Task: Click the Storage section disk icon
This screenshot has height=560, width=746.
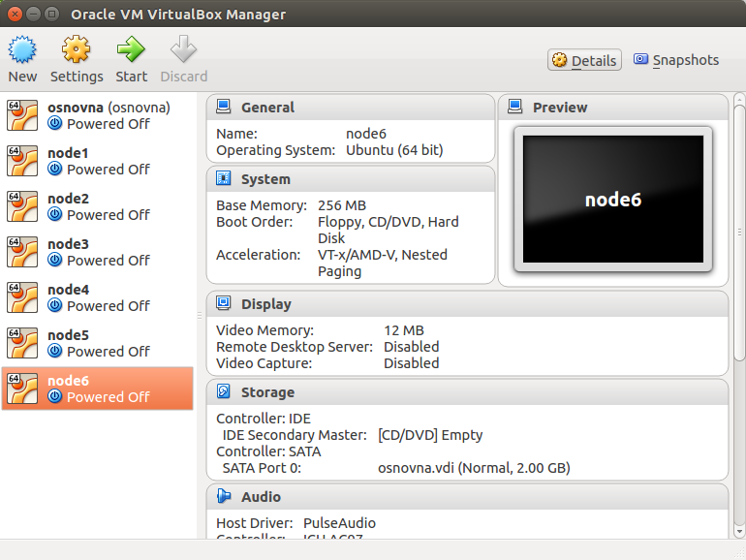Action: 224,392
